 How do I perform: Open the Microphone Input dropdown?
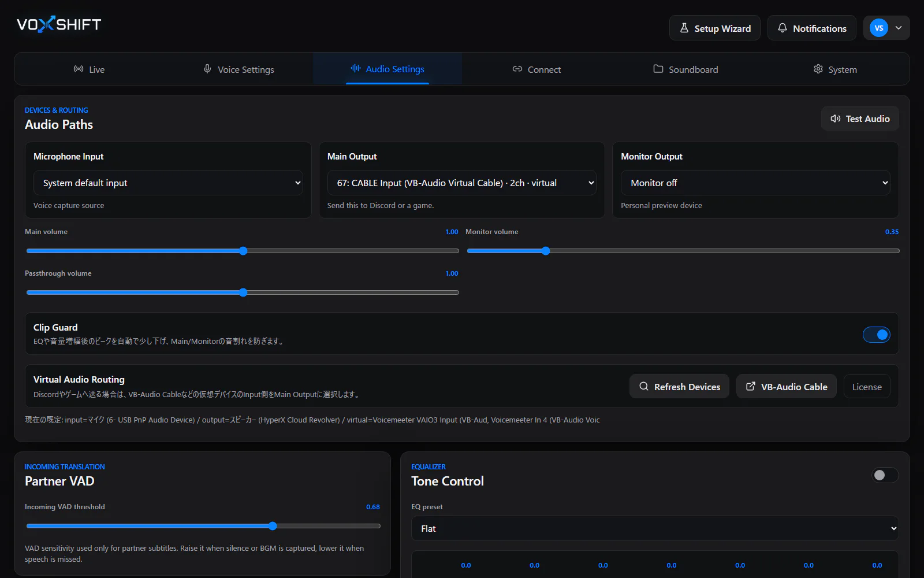(168, 183)
